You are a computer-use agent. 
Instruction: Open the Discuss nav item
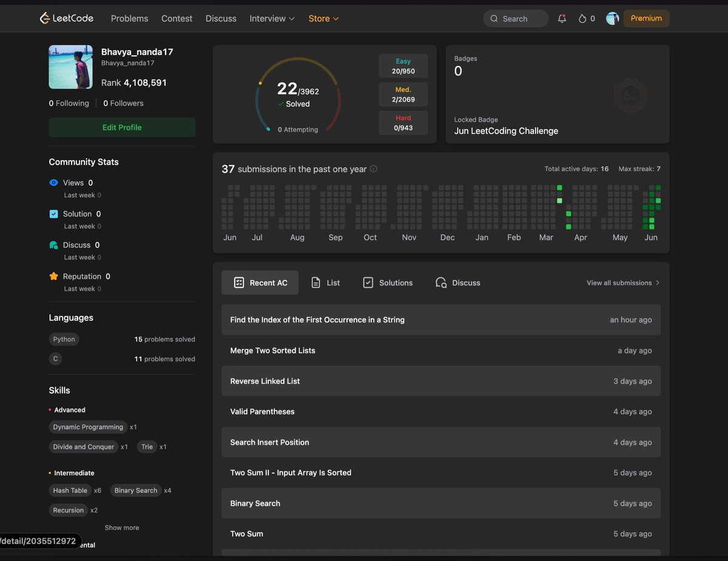click(x=221, y=19)
